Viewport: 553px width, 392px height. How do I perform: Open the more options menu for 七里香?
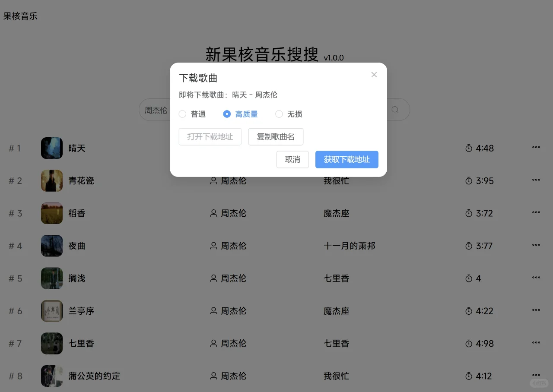(536, 343)
